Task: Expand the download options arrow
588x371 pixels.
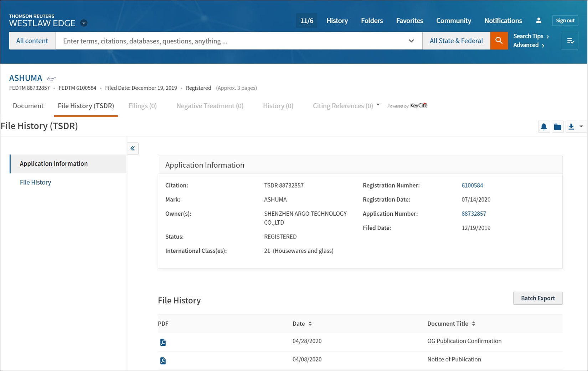Action: coord(581,126)
